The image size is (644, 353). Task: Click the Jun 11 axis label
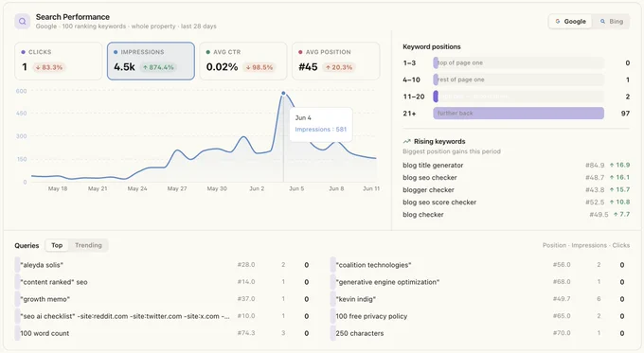[x=371, y=188]
